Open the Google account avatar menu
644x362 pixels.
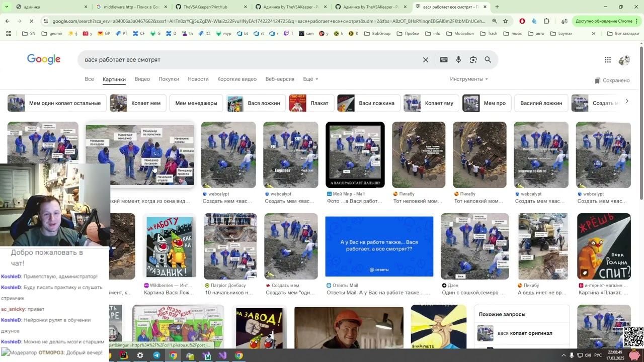tap(624, 60)
